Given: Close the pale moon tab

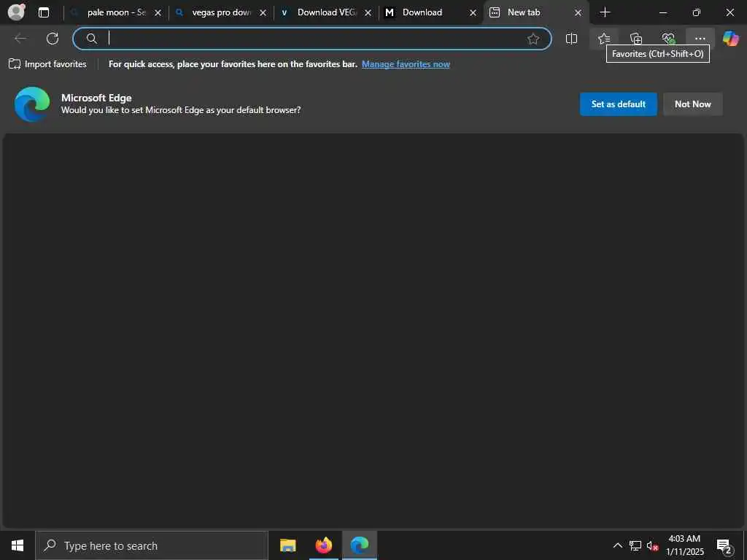Looking at the screenshot, I should (158, 13).
